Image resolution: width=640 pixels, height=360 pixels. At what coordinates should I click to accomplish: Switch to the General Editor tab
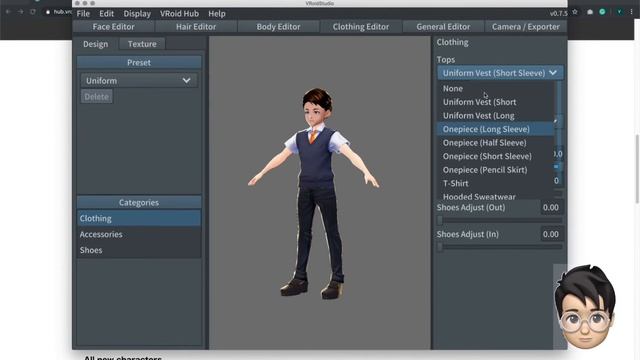tap(443, 27)
